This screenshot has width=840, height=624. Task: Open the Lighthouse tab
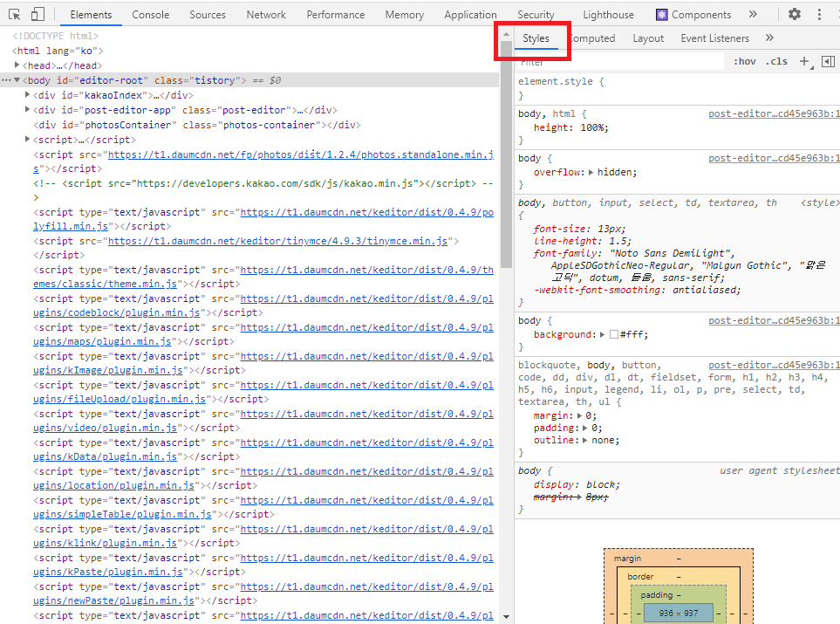[x=609, y=15]
